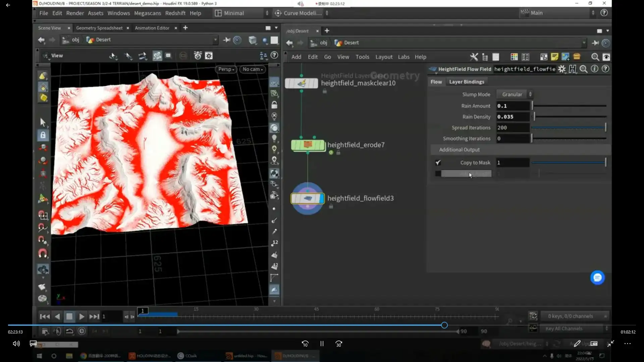This screenshot has height=362, width=644.
Task: Click the network editor search magnifier icon
Action: point(595,57)
